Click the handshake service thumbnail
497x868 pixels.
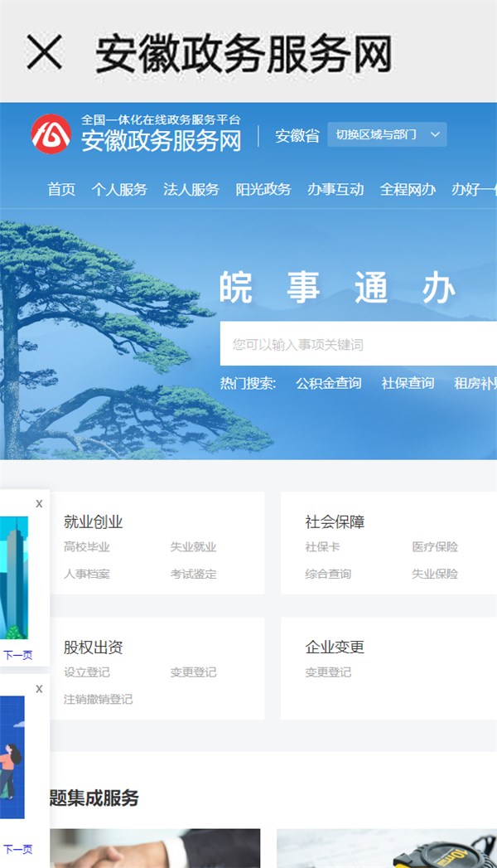click(155, 848)
